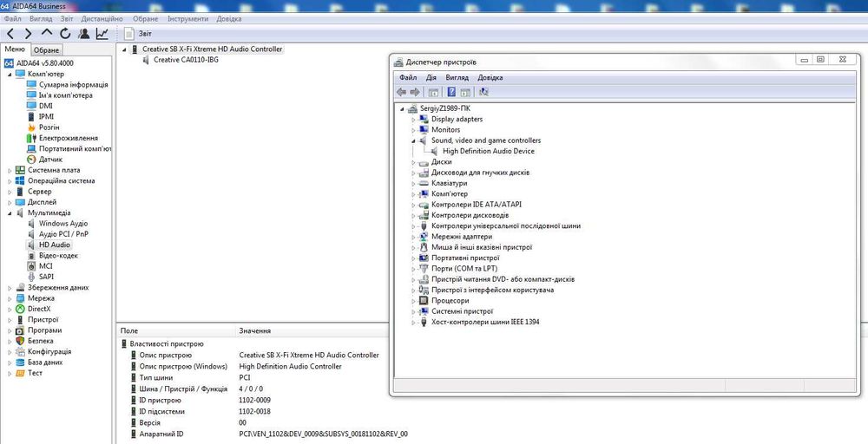Viewport: 868px width, 444px height.
Task: Expand the Операційна система node
Action: coord(10,180)
